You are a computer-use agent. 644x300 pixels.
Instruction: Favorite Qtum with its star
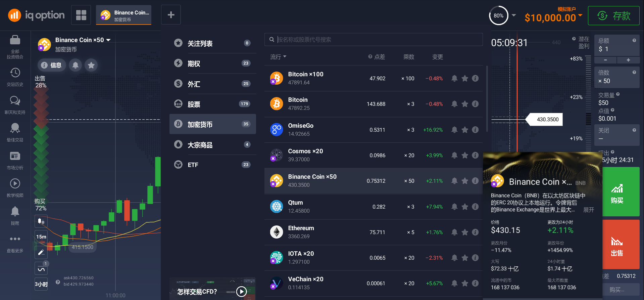465,207
